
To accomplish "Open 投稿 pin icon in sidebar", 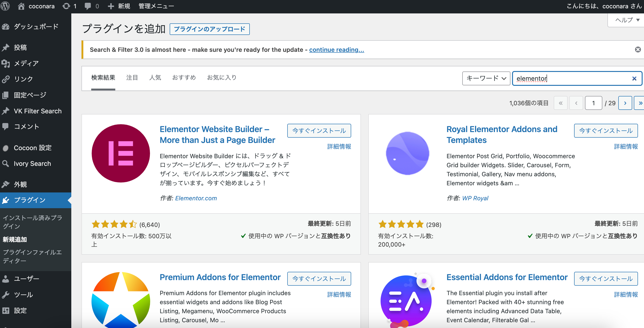I will coord(6,47).
